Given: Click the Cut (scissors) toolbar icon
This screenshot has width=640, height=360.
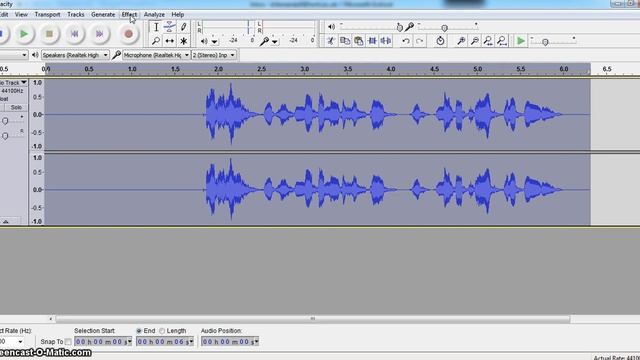Looking at the screenshot, I should tap(331, 41).
